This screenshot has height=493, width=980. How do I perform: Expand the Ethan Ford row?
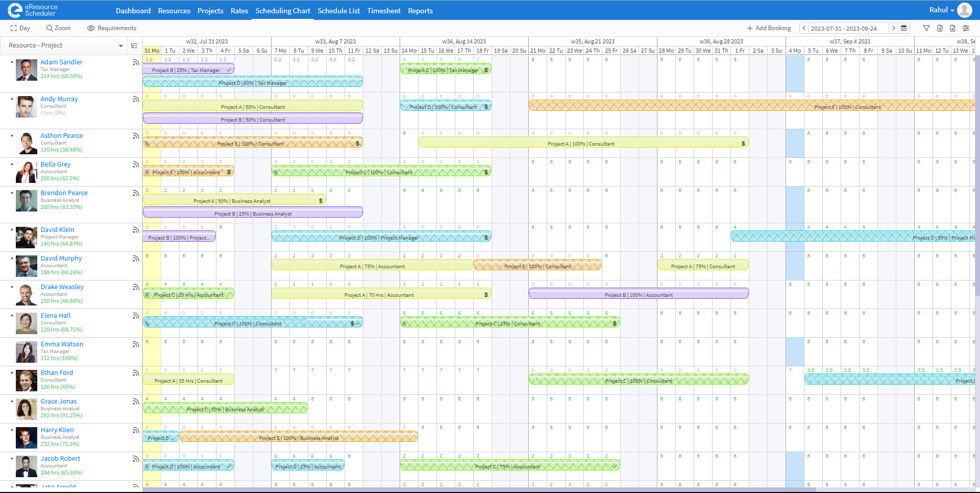click(12, 372)
